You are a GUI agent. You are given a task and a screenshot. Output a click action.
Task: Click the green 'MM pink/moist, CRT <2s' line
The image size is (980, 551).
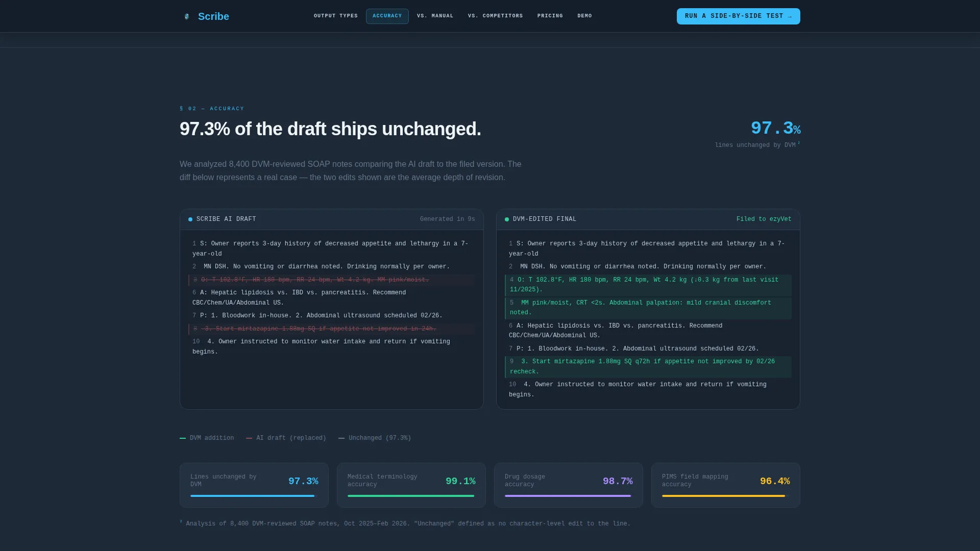pyautogui.click(x=648, y=308)
